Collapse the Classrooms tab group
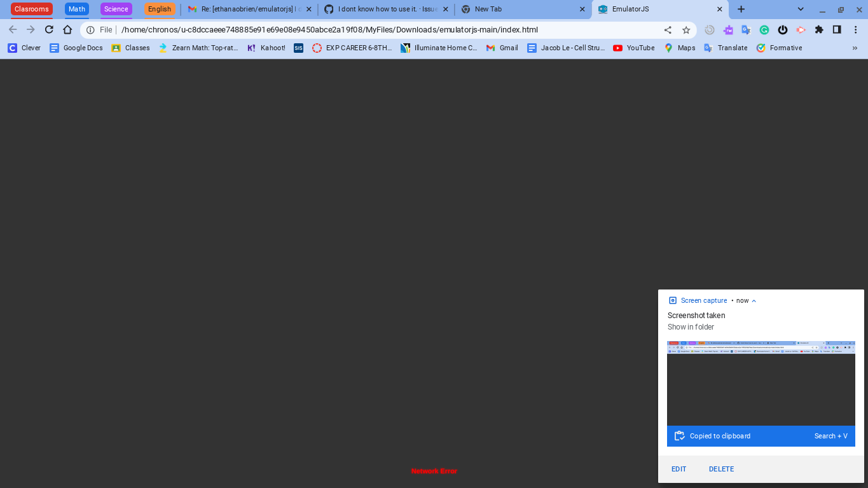The width and height of the screenshot is (868, 488). [x=32, y=9]
